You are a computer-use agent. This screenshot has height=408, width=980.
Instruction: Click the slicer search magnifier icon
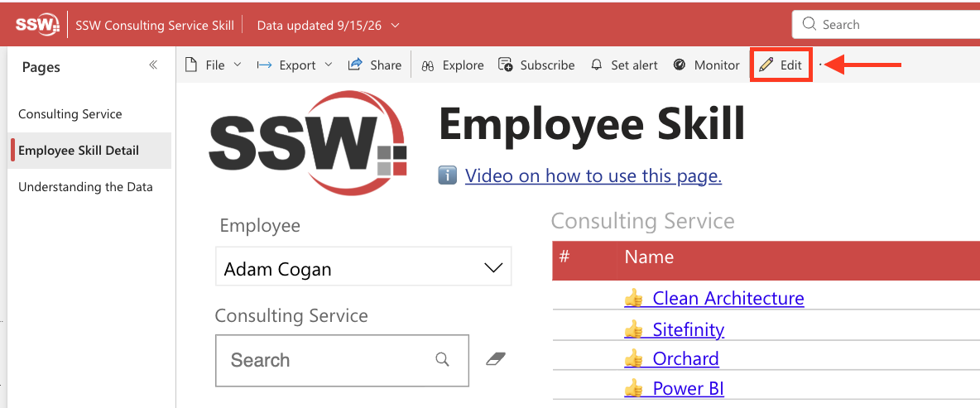pos(443,359)
